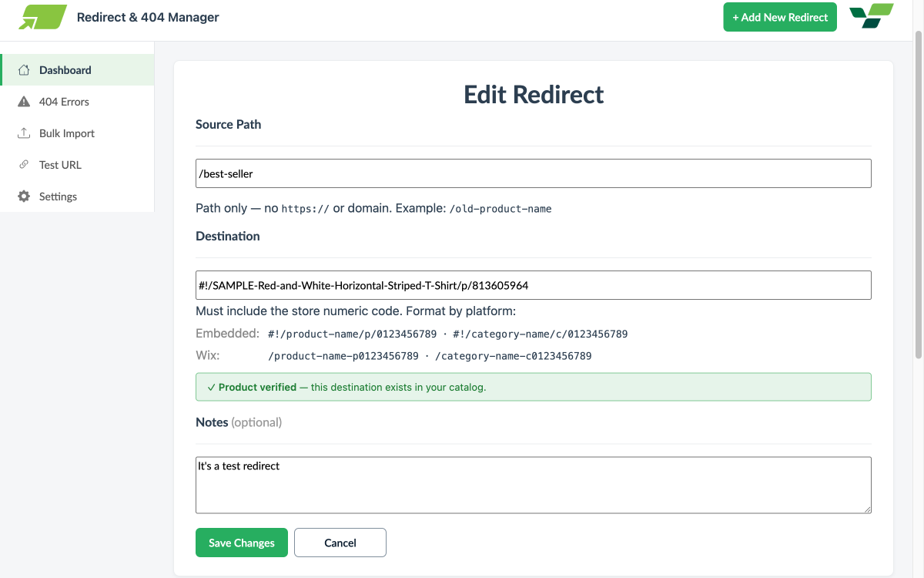Click the Destination label
Viewport: 924px width, 578px height.
[228, 236]
